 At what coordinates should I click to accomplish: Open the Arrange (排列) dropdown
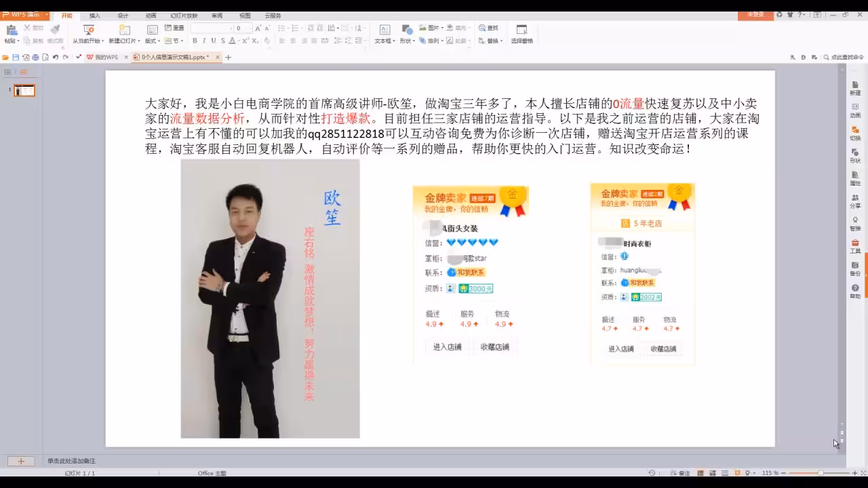click(x=431, y=41)
